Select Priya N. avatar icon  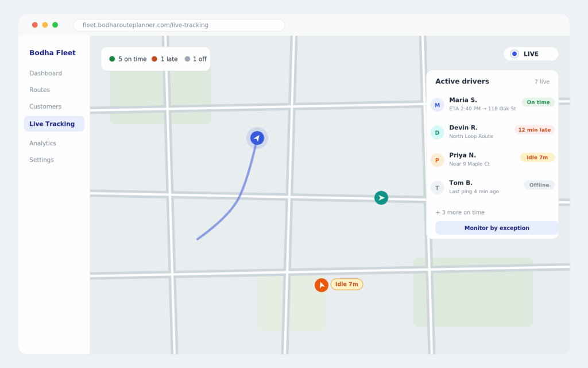(437, 160)
